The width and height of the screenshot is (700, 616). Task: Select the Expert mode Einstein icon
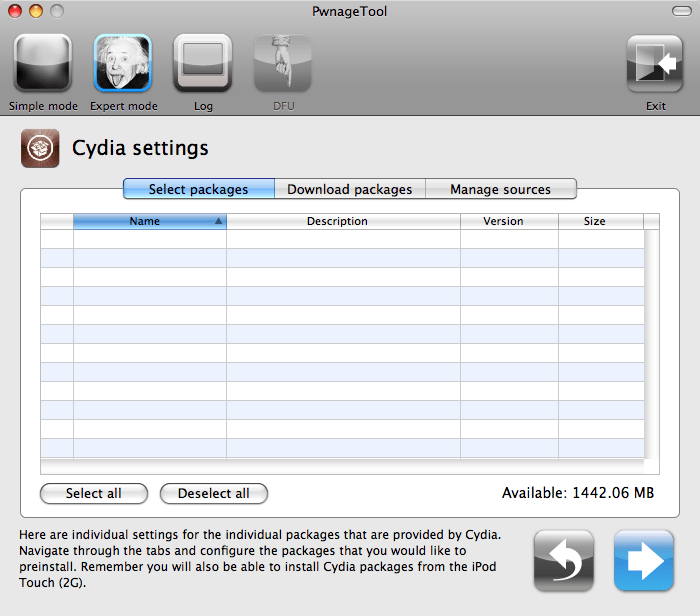coord(123,63)
